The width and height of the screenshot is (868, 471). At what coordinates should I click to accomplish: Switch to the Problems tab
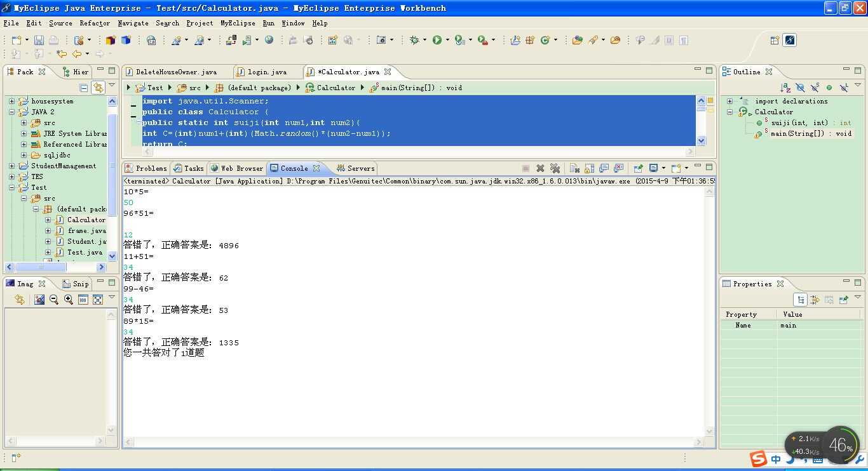click(146, 168)
